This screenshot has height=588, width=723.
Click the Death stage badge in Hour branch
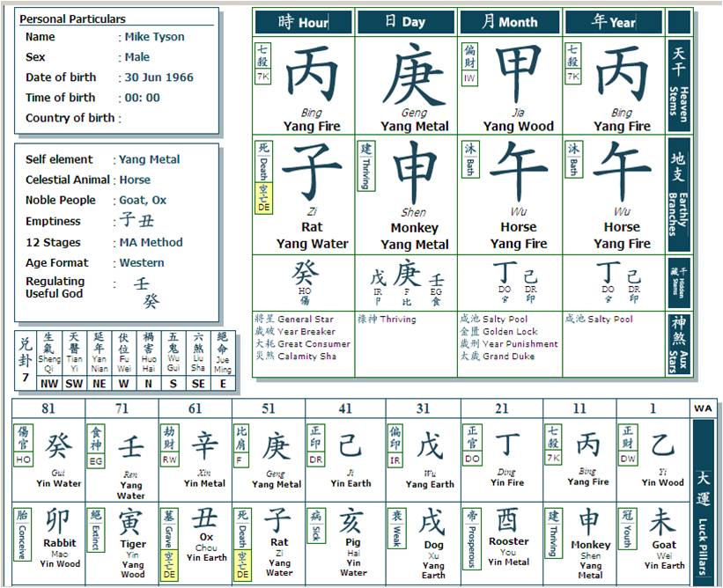pyautogui.click(x=263, y=161)
